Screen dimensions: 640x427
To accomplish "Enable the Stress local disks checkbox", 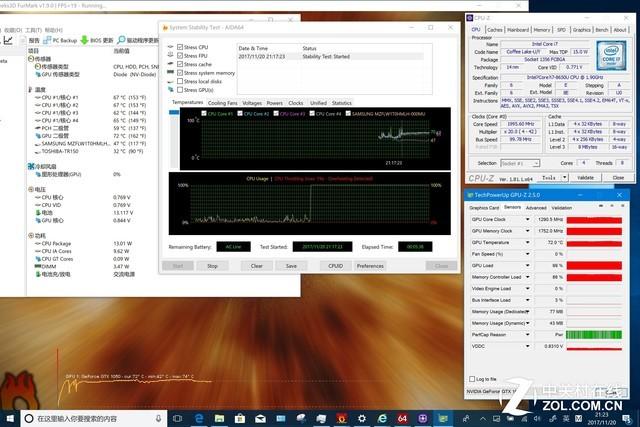I will pos(179,81).
